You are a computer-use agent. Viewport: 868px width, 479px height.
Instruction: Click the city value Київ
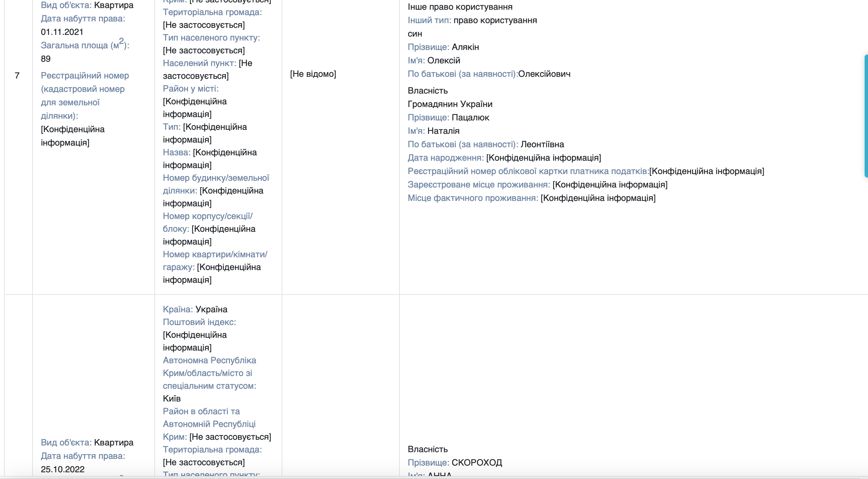172,398
